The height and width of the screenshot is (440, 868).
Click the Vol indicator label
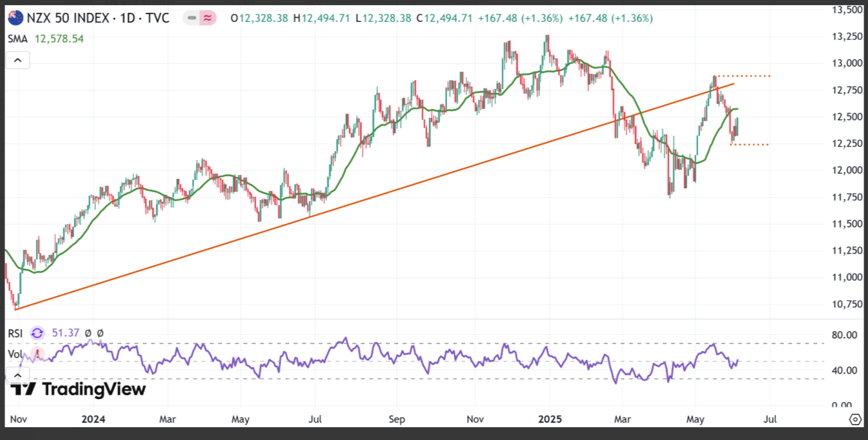[x=15, y=354]
